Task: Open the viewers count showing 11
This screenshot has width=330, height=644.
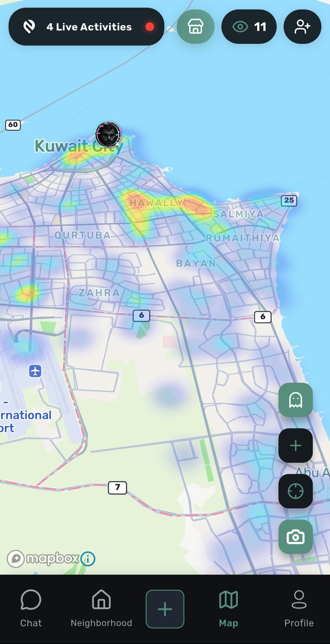Action: pyautogui.click(x=249, y=27)
